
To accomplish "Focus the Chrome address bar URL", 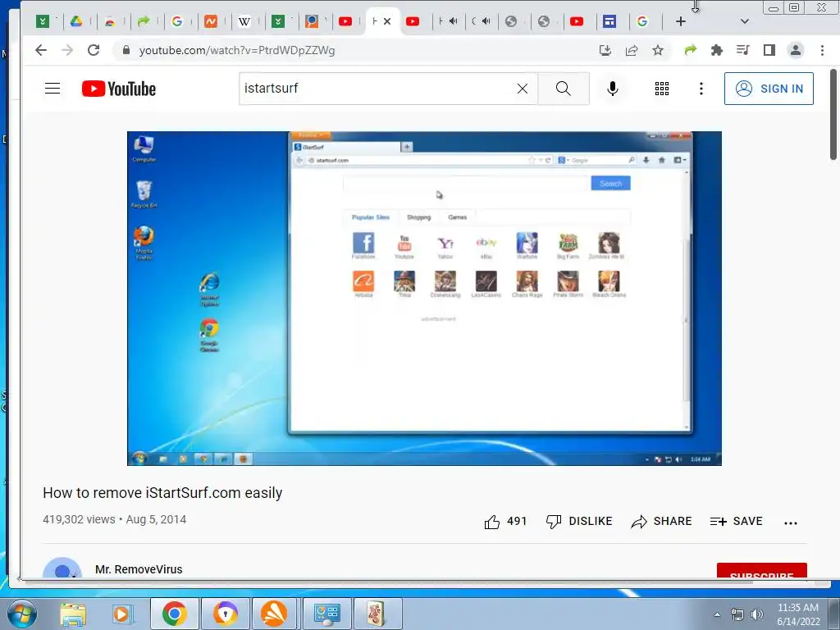I will pyautogui.click(x=237, y=50).
